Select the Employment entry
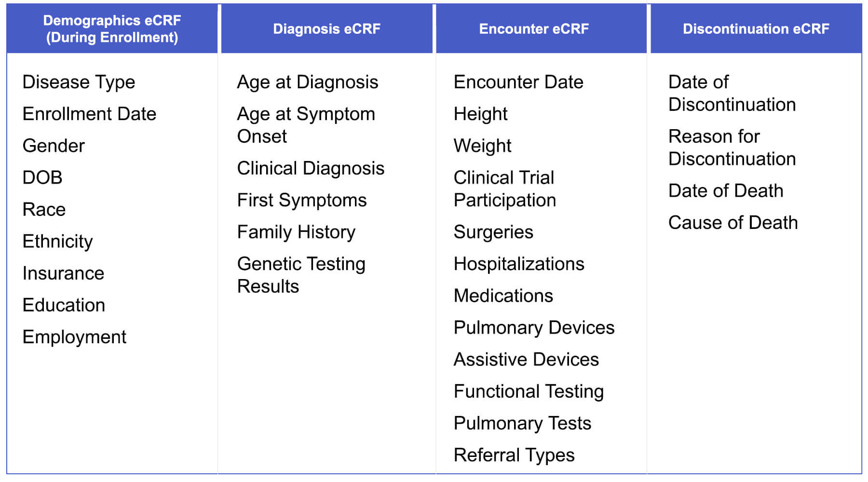 click(x=74, y=337)
